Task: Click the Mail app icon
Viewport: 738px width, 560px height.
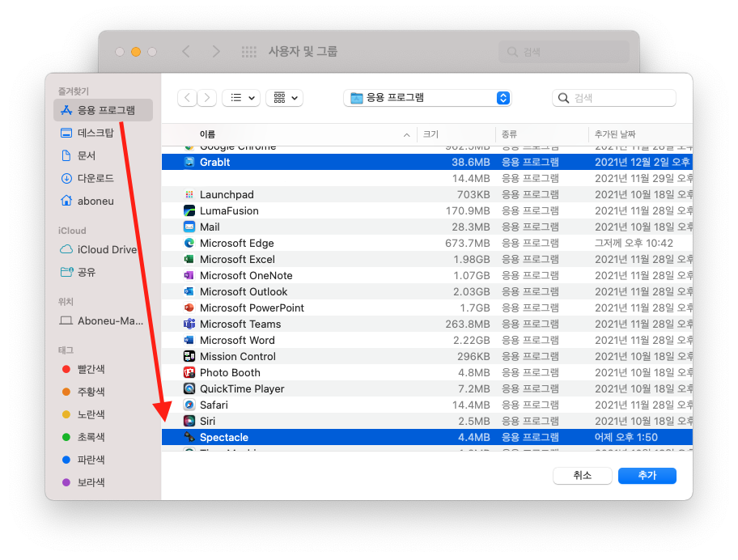Action: point(189,227)
